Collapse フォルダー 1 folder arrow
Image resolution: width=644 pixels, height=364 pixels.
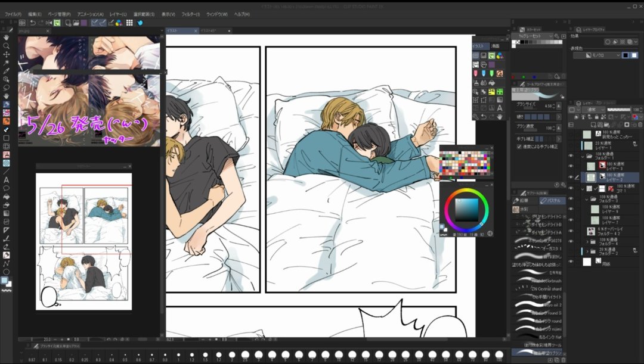click(583, 156)
